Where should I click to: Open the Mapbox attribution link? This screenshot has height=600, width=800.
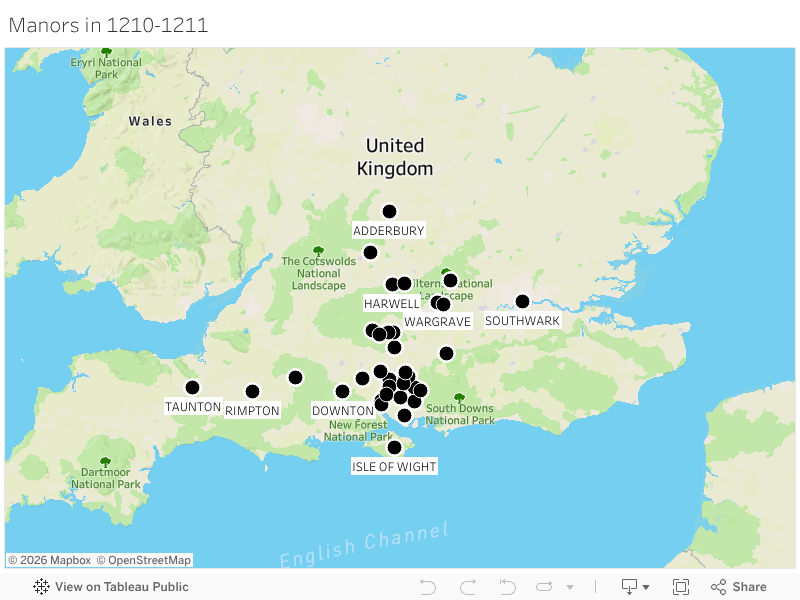(x=50, y=560)
